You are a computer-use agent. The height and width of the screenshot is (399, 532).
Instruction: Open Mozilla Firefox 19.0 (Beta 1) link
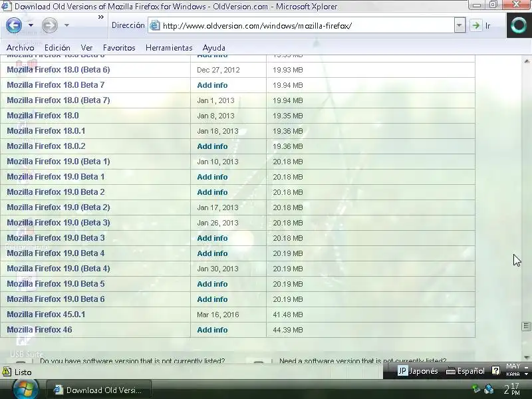pyautogui.click(x=59, y=161)
